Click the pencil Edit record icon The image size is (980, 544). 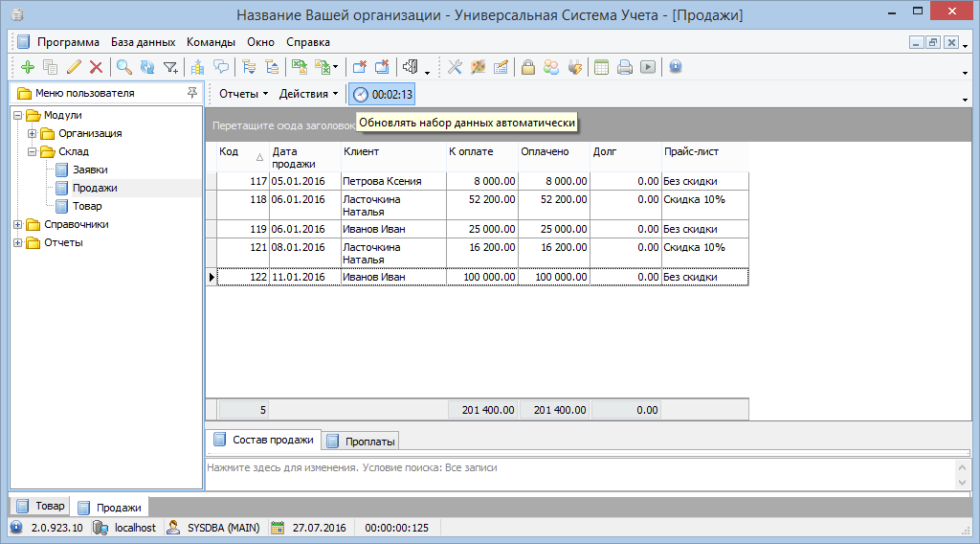pos(74,67)
